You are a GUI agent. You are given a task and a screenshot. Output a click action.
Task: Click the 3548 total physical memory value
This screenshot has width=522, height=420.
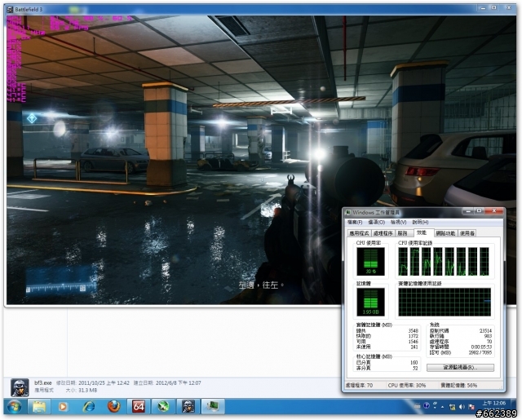[414, 330]
